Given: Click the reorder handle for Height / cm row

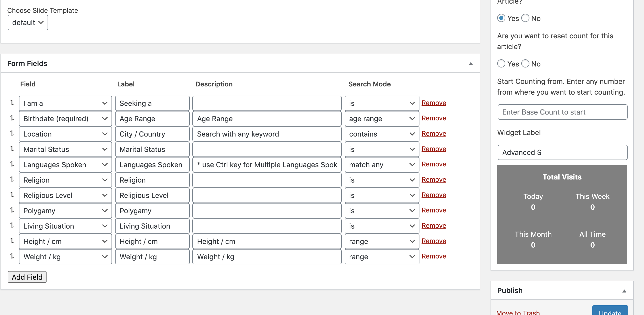Looking at the screenshot, I should [x=12, y=241].
